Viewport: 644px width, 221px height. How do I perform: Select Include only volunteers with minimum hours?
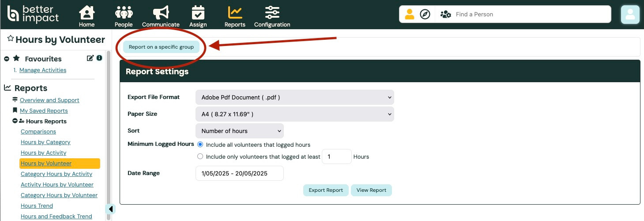point(200,156)
